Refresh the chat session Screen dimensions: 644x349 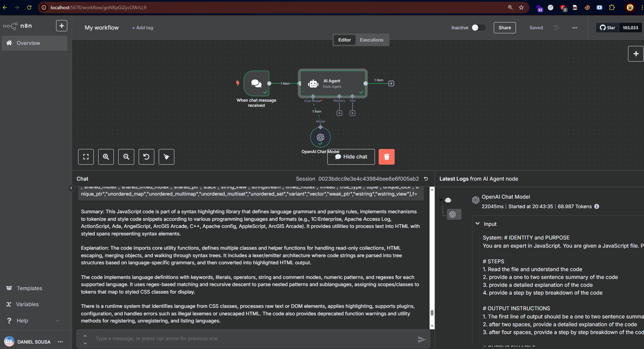(426, 179)
